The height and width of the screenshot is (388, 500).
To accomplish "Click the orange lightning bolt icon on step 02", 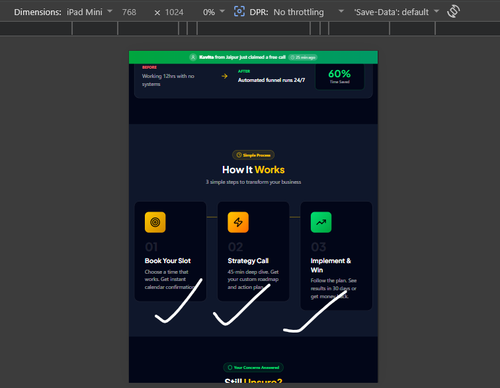I will [x=238, y=222].
